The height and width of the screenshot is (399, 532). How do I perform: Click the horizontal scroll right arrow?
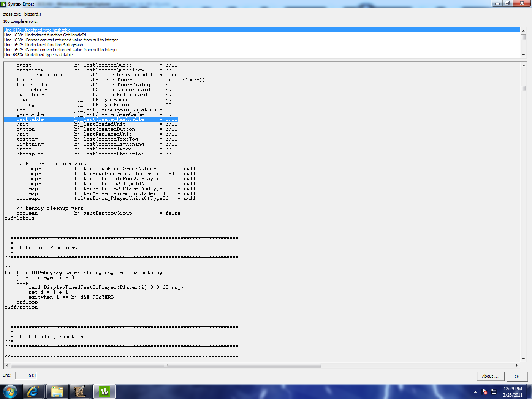517,365
